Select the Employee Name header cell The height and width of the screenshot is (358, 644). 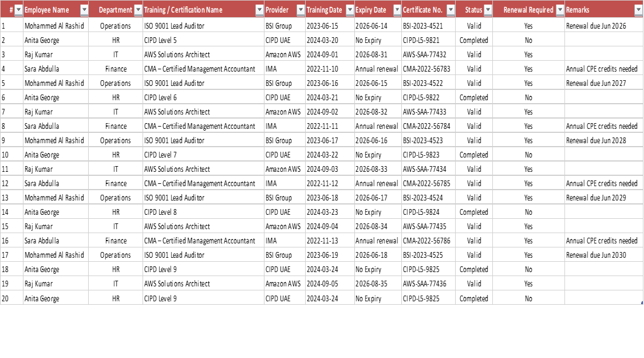click(x=56, y=10)
